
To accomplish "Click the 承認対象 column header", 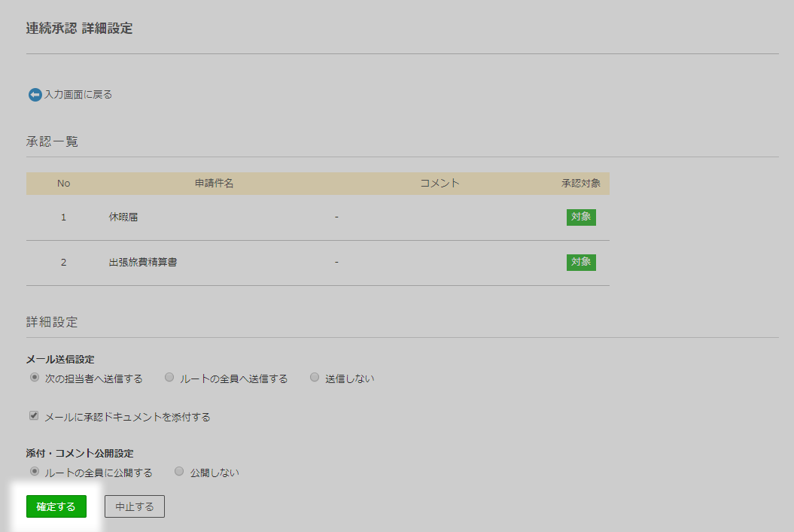I will pyautogui.click(x=580, y=184).
